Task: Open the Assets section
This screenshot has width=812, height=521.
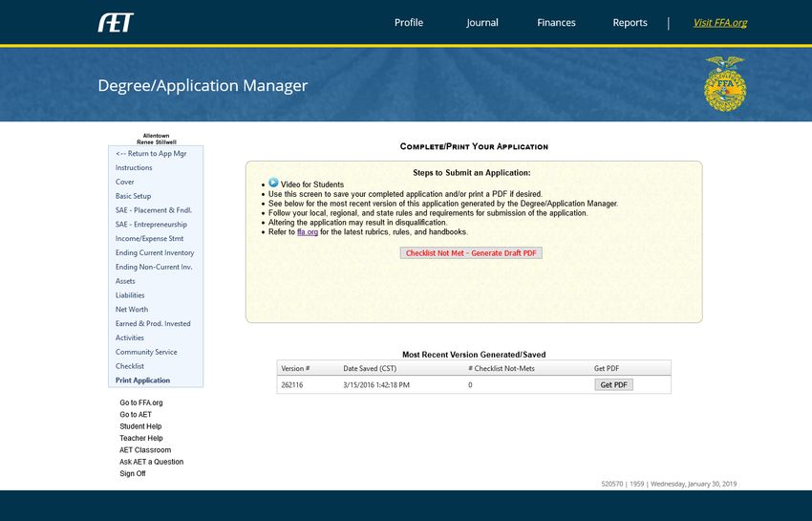Action: (x=125, y=281)
